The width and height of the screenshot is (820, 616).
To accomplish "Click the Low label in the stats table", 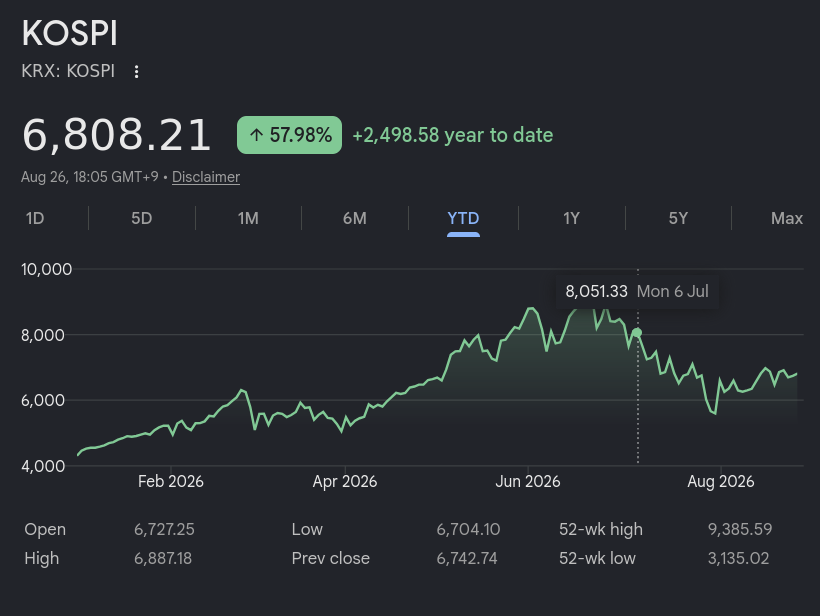I will pyautogui.click(x=308, y=529).
